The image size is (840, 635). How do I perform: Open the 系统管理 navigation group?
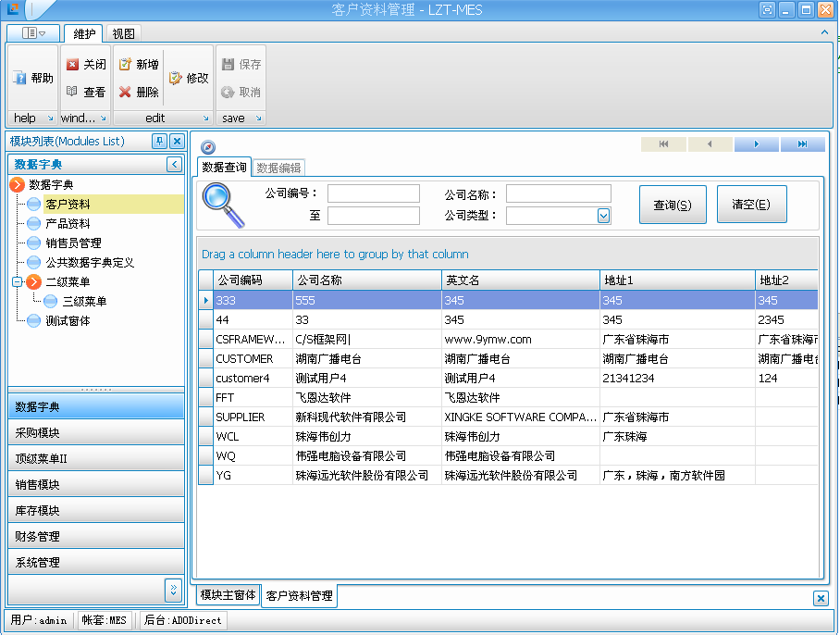tap(96, 562)
